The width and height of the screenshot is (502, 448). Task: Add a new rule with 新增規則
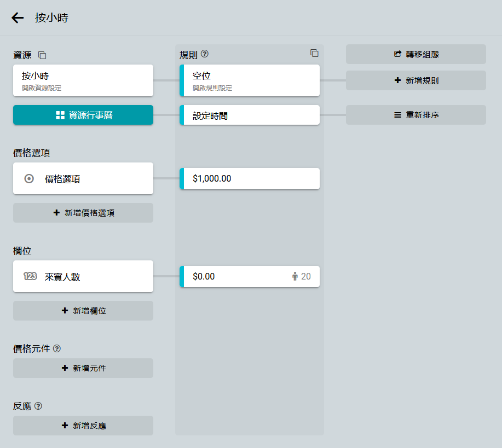tap(416, 80)
